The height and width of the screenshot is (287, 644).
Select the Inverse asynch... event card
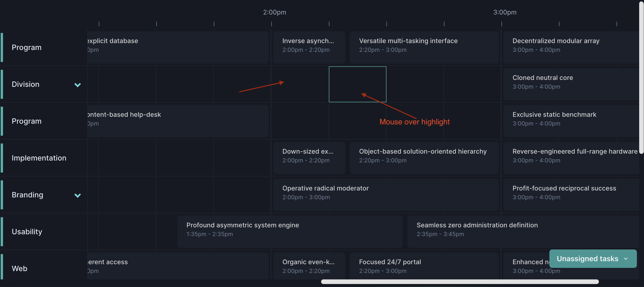coord(309,47)
